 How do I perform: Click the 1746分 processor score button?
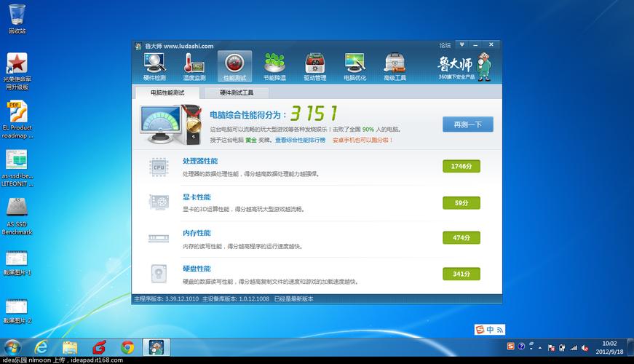[x=461, y=166]
